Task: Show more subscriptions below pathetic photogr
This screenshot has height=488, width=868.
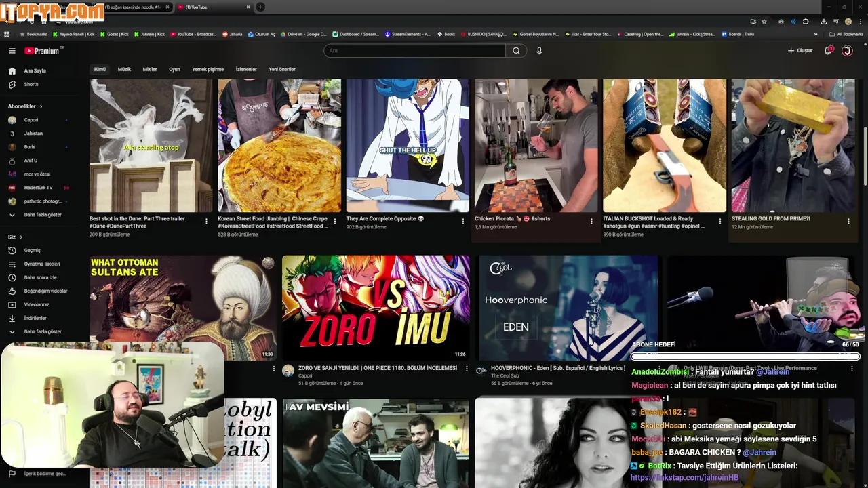Action: pos(42,215)
